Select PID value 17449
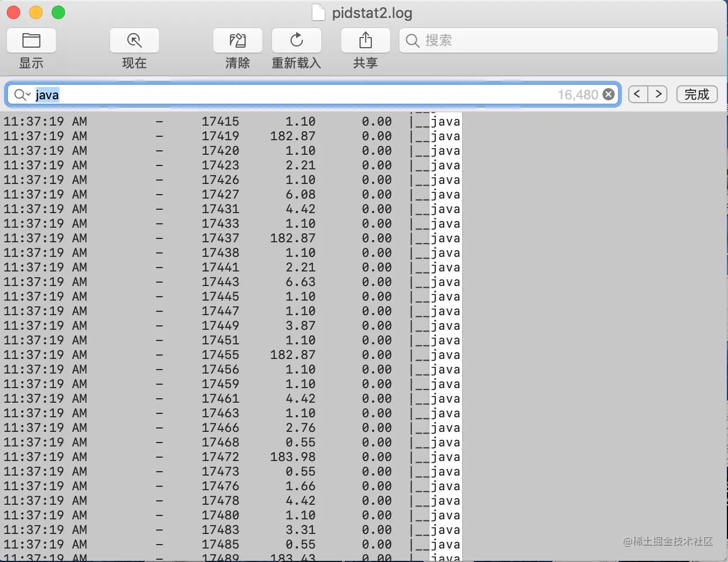This screenshot has height=562, width=728. pos(220,325)
